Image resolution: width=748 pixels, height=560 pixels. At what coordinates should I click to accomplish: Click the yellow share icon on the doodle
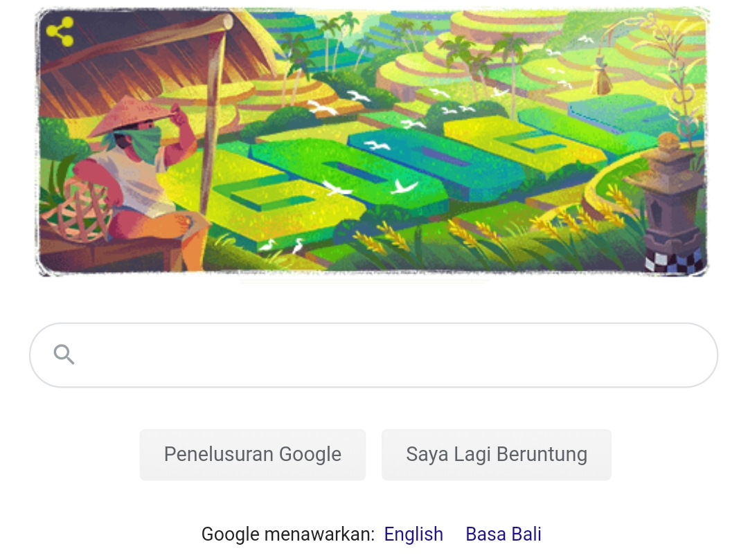[60, 31]
